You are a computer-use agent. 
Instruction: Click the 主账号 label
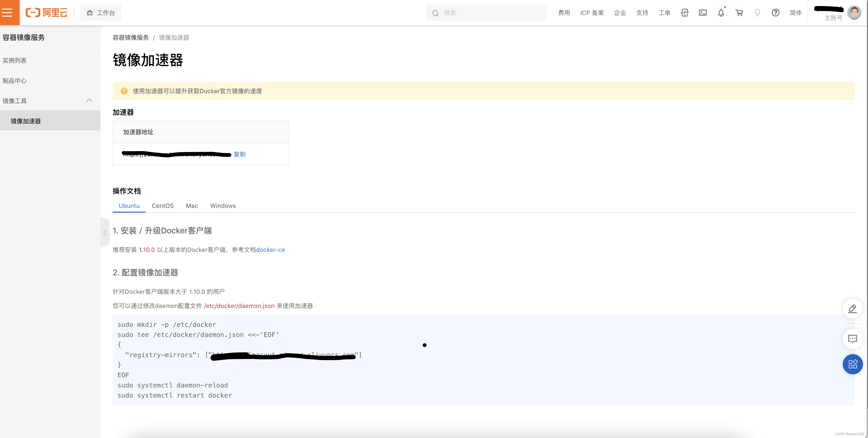pyautogui.click(x=833, y=18)
